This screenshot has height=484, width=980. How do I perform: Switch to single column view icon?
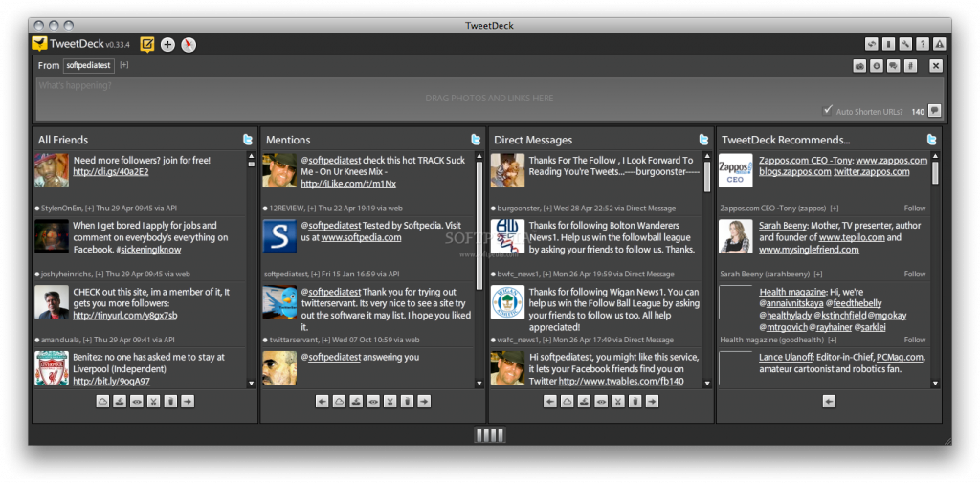[x=888, y=44]
